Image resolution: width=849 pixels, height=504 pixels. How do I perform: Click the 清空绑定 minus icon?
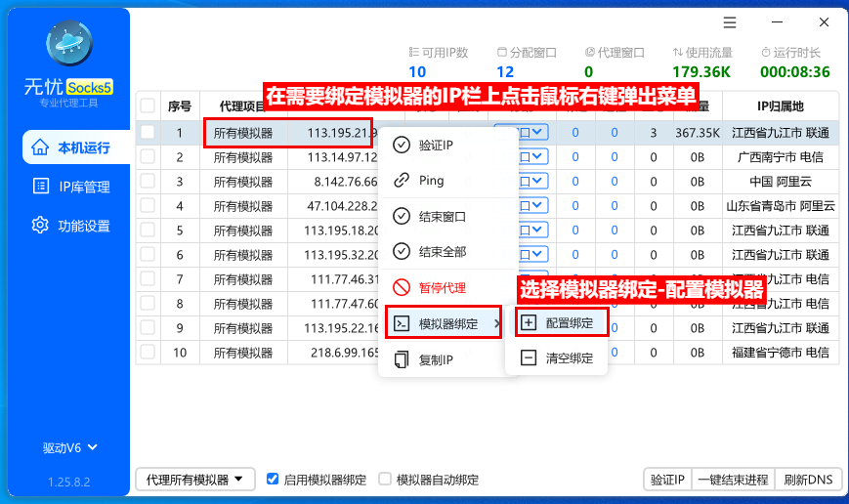529,358
